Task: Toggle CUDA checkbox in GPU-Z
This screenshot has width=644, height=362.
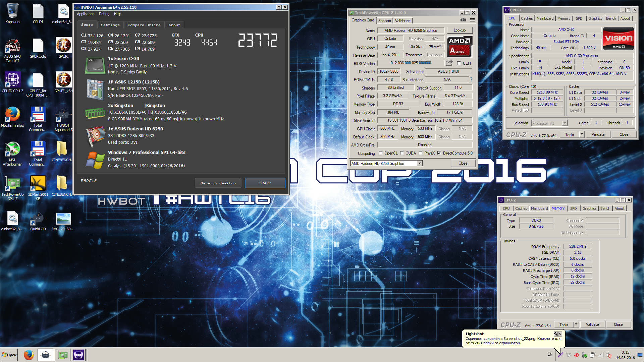Action: click(x=402, y=153)
